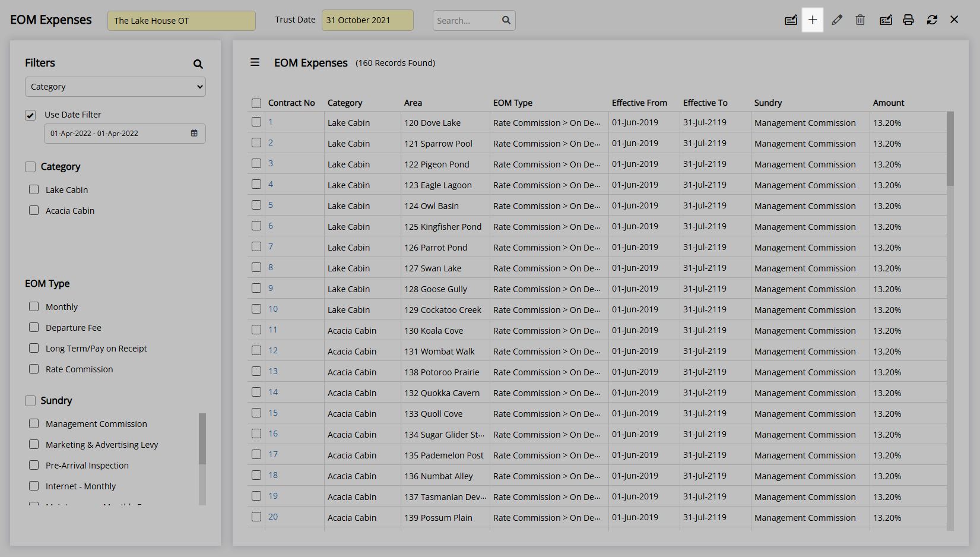Open contract number 1 link
This screenshot has width=980, height=557.
pos(271,122)
